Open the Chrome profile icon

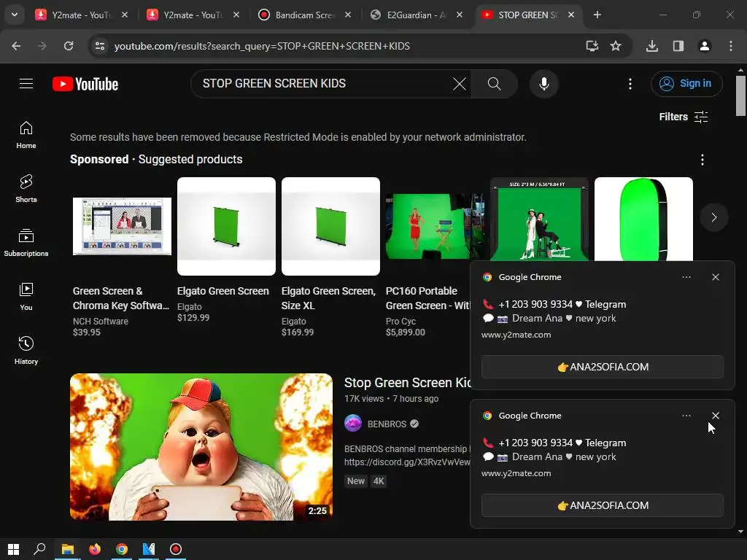(705, 46)
